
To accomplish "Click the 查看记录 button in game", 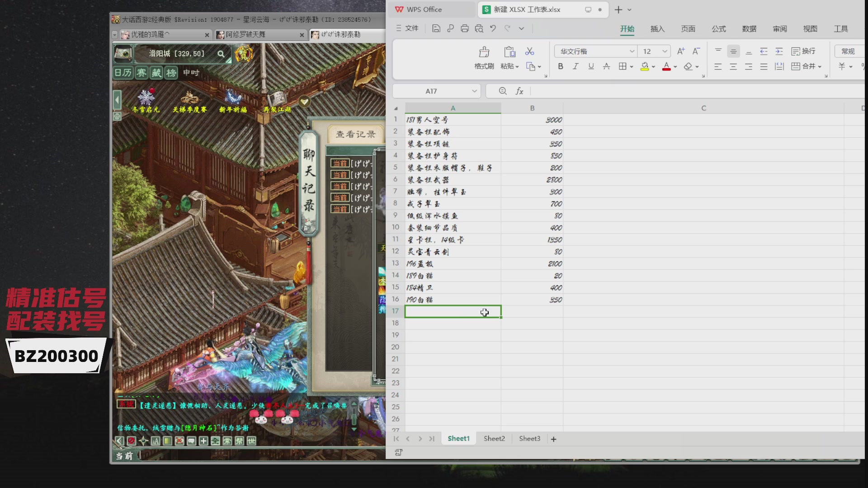I will pyautogui.click(x=355, y=134).
